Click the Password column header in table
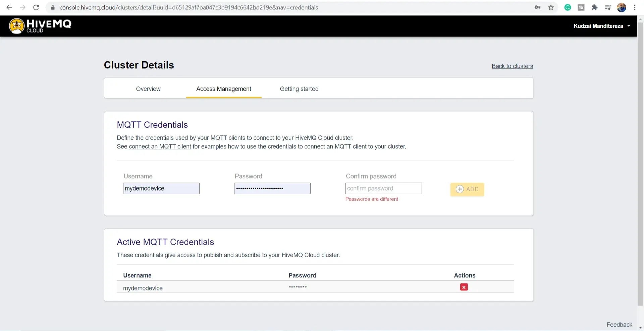The image size is (644, 331). pos(302,275)
